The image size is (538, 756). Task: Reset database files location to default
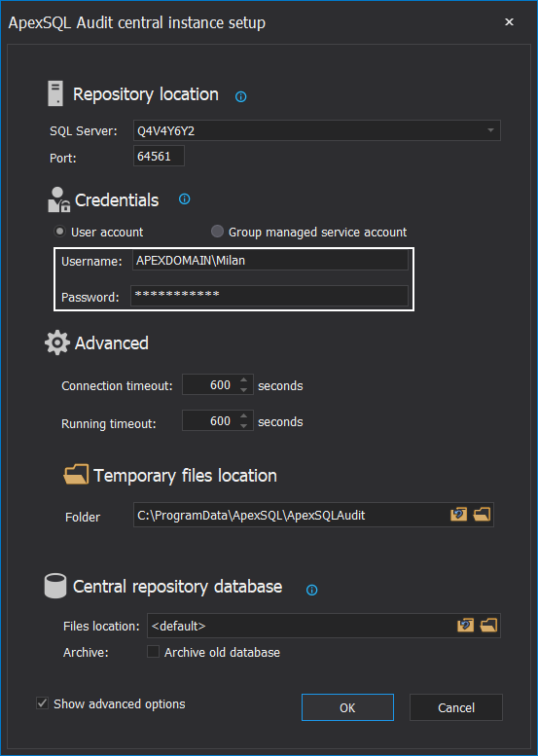(x=465, y=626)
